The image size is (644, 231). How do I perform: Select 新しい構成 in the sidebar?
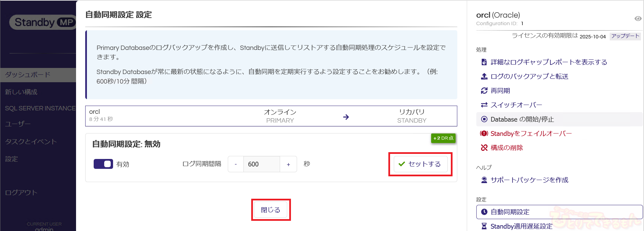pos(21,92)
